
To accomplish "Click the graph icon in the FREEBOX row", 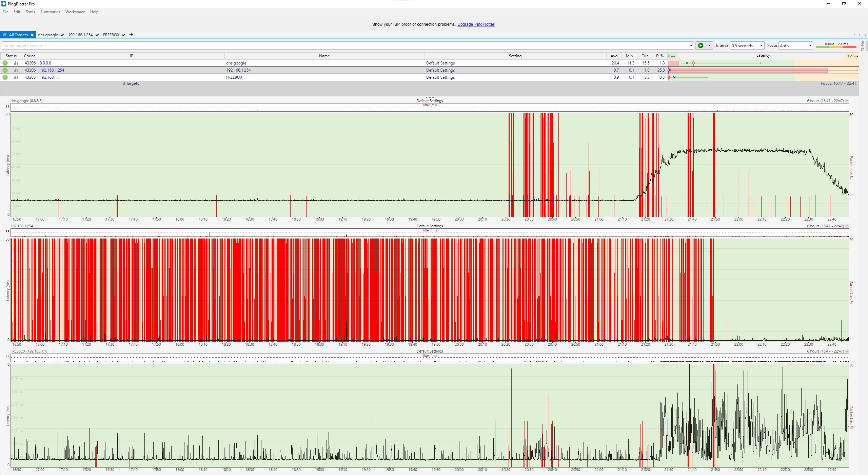I will [x=16, y=77].
